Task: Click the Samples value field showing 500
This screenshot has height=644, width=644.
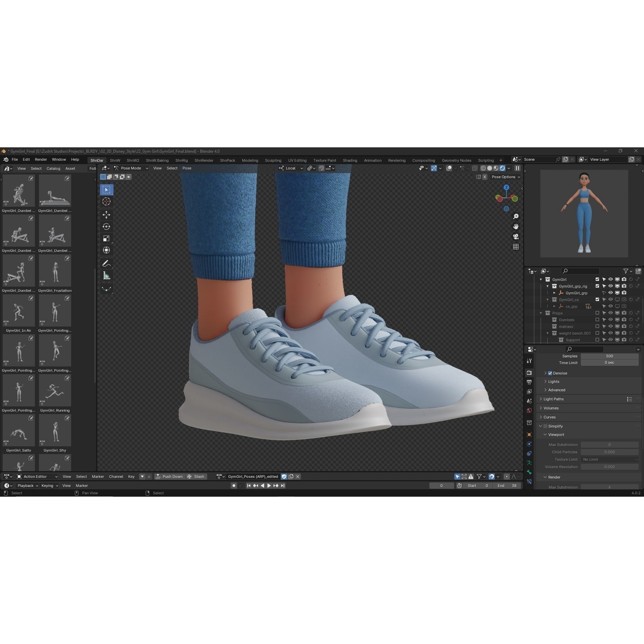Action: click(609, 356)
